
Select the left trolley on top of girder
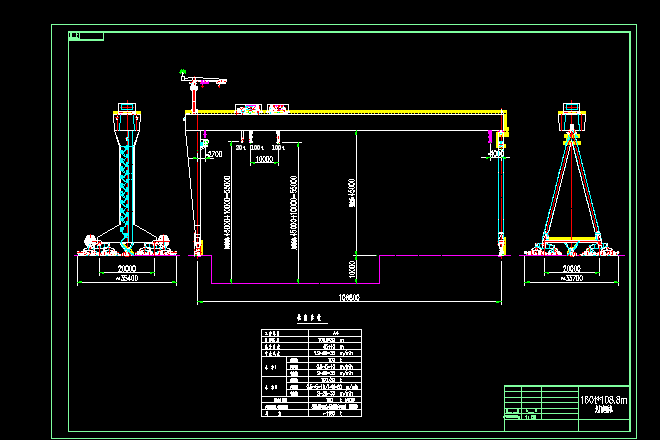[248, 109]
